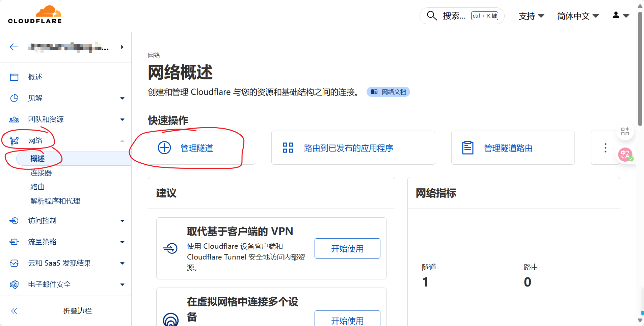Click the 网络指标 panel heading
644x326 pixels.
point(436,193)
